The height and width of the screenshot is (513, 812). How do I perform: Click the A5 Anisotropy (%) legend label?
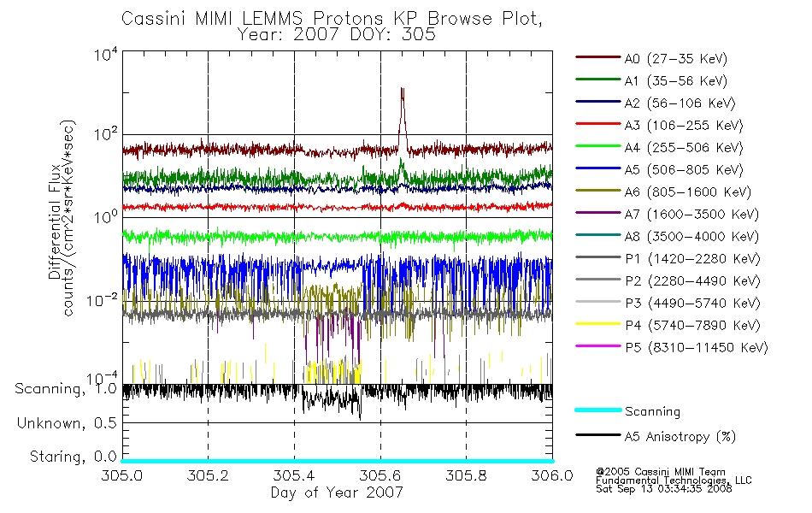click(x=680, y=437)
